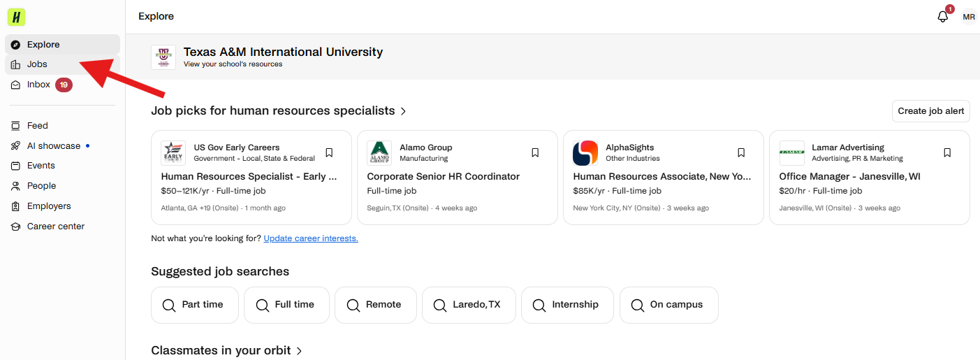Viewport: 980px width, 360px height.
Task: Click the US Gov Early Careers logo
Action: pyautogui.click(x=173, y=153)
